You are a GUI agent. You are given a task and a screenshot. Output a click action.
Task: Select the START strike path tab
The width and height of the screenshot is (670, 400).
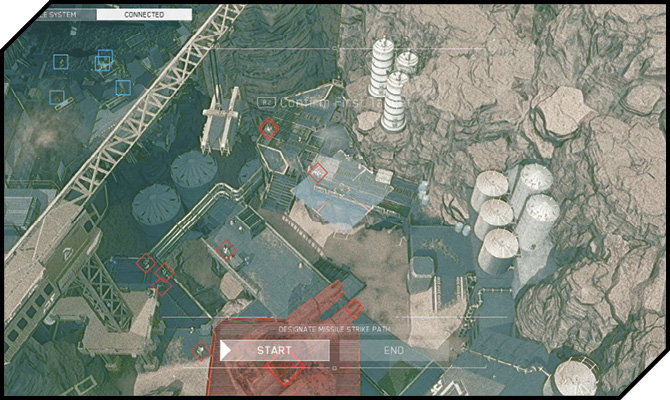pyautogui.click(x=275, y=350)
